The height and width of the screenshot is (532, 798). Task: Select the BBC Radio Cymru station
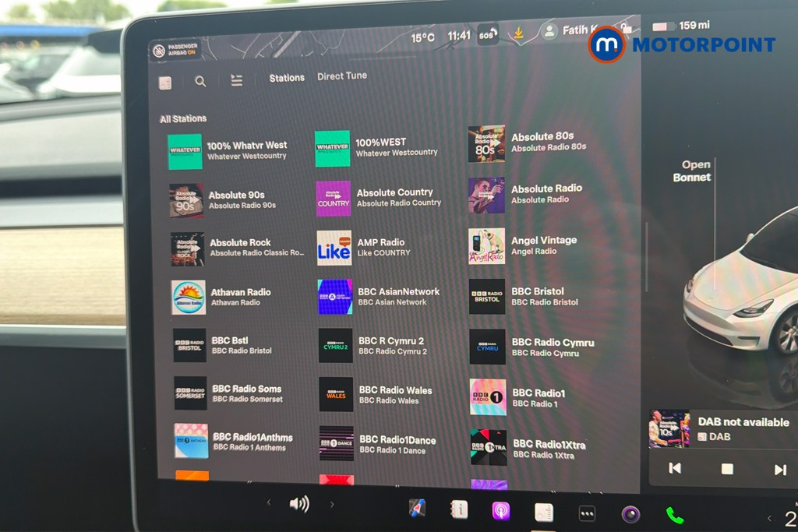[532, 347]
